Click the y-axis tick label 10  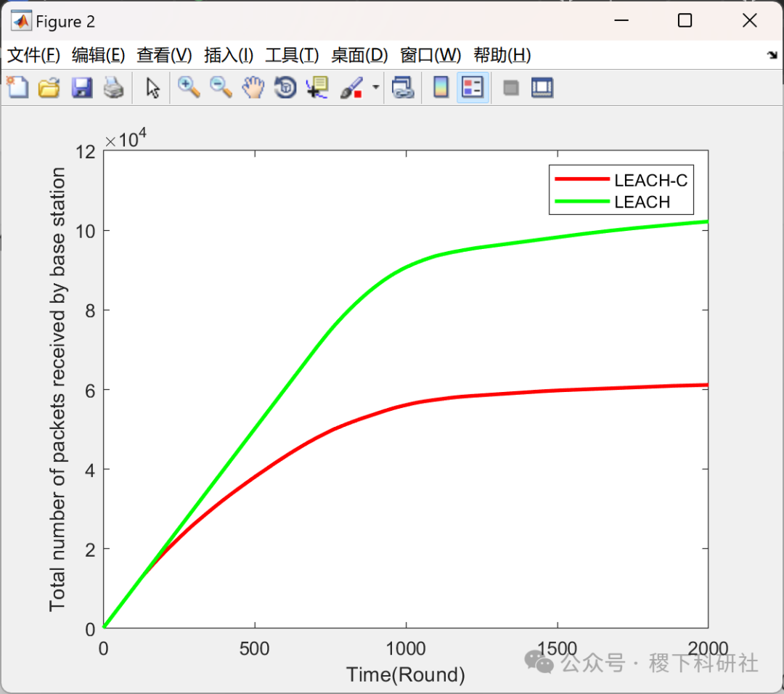point(86,231)
